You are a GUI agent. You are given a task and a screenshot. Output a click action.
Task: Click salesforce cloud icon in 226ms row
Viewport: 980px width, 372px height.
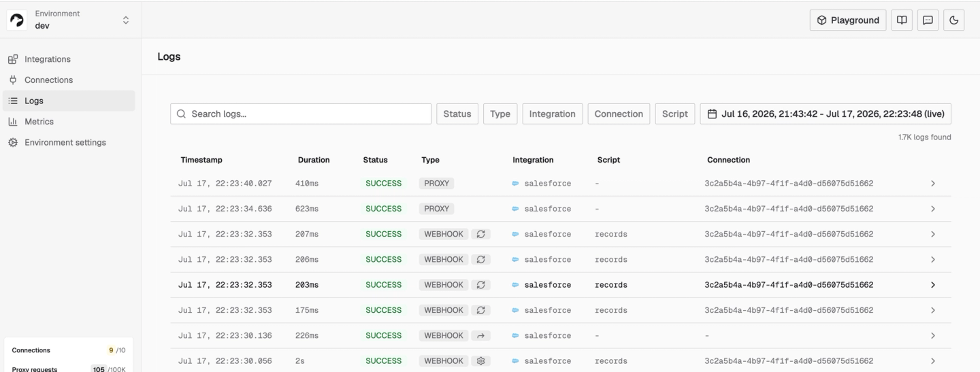pos(516,335)
